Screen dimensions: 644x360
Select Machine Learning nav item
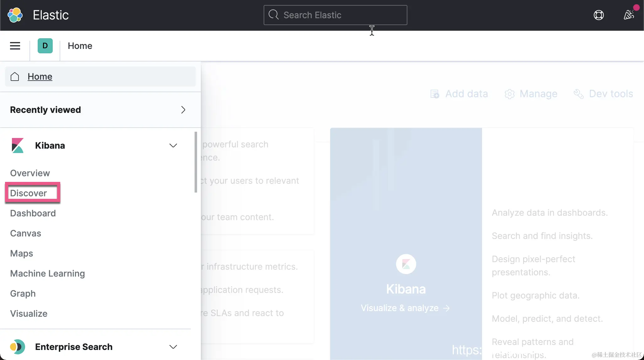47,273
